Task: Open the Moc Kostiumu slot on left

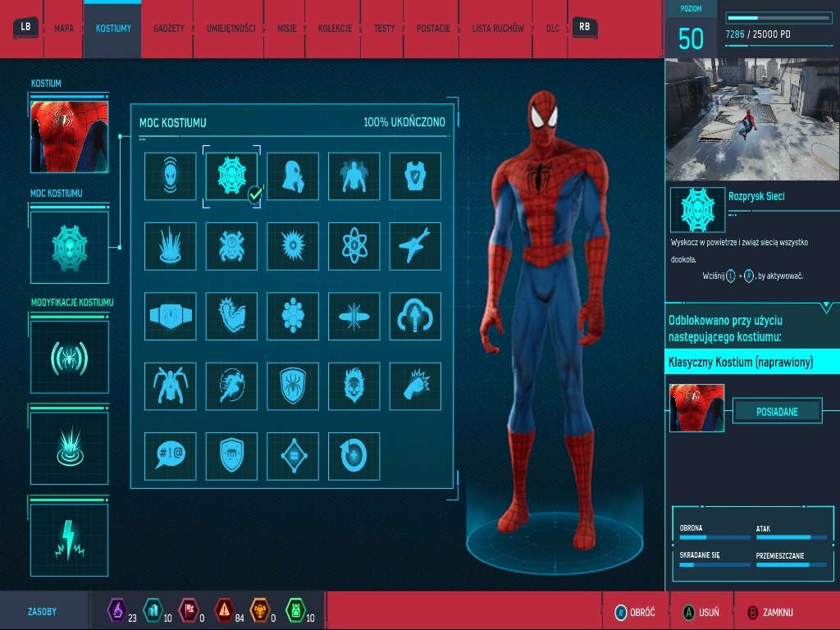Action: tap(70, 247)
